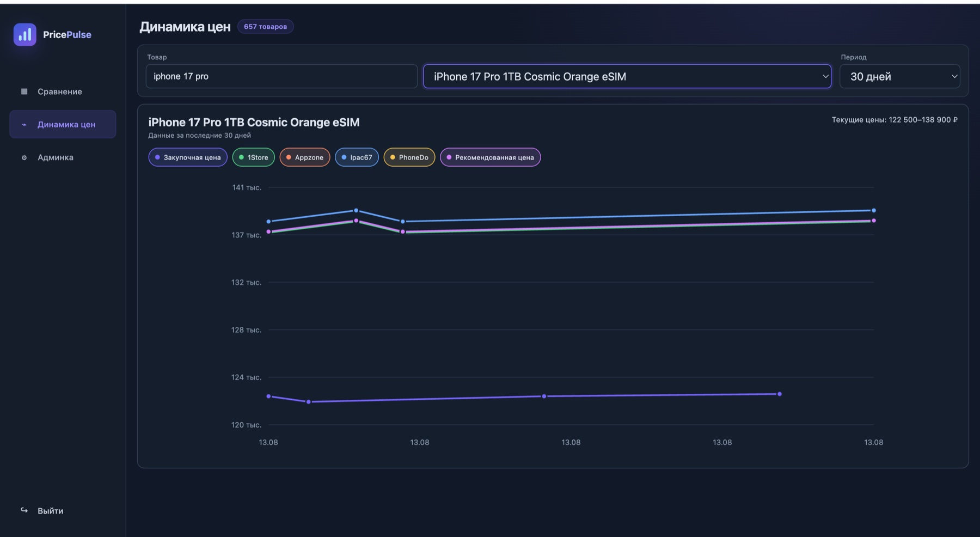The image size is (980, 537).
Task: Toggle the Ipac67 series chip
Action: pos(357,157)
